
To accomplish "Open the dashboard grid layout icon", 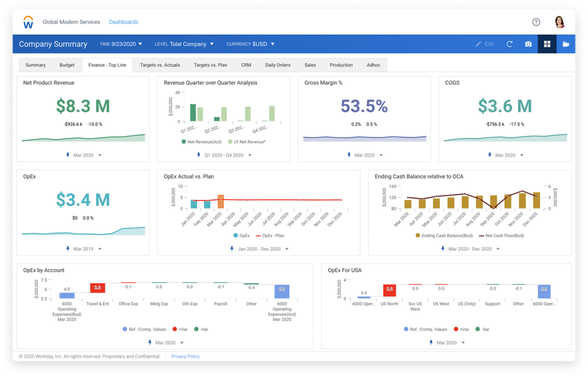I will [547, 44].
